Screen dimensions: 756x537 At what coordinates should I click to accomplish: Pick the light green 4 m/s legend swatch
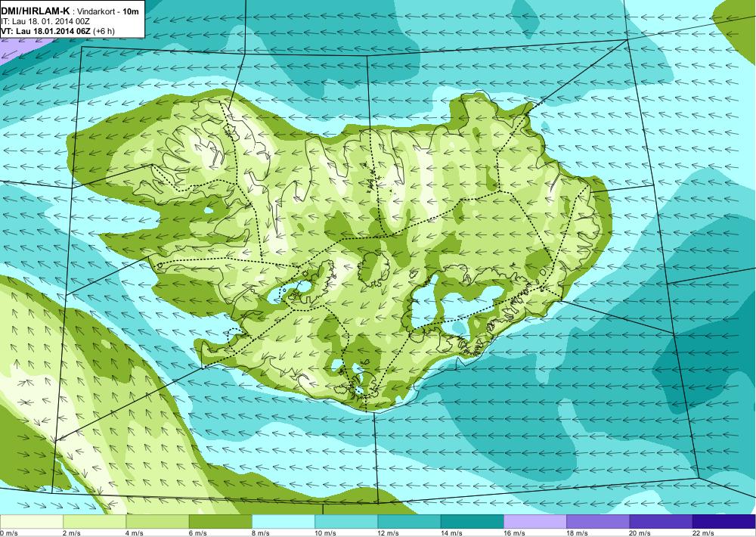coord(158,522)
